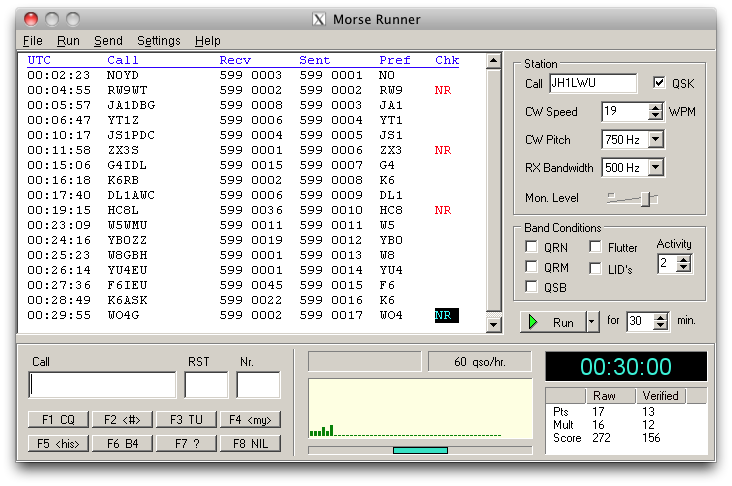Select log row for ZX3S

(x=243, y=150)
